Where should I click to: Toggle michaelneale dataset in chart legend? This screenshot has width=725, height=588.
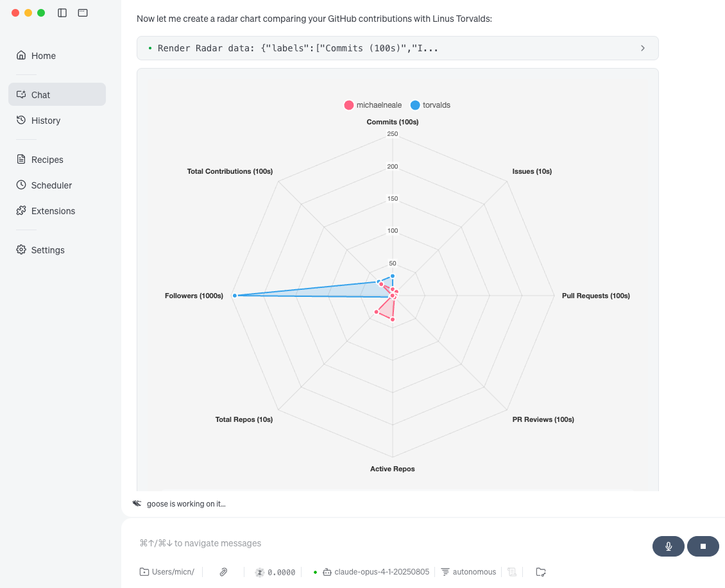tap(373, 105)
